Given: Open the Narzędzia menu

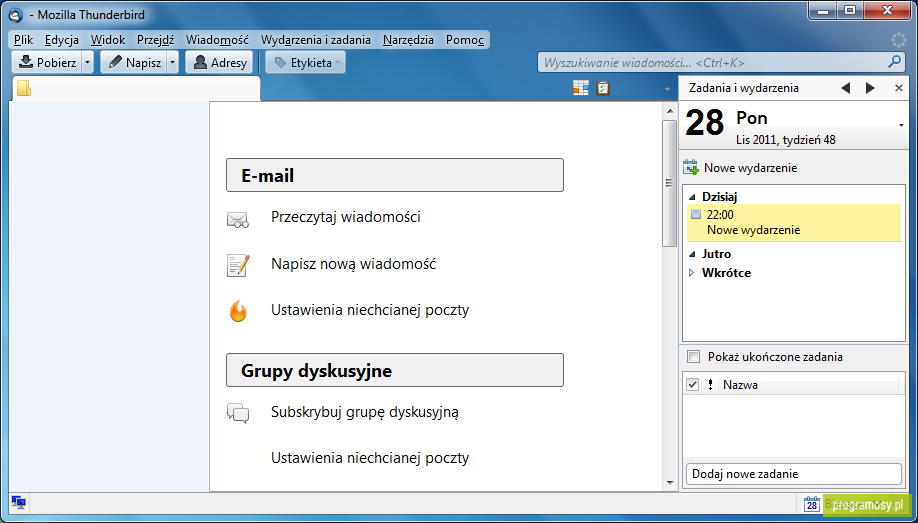Looking at the screenshot, I should pyautogui.click(x=408, y=40).
